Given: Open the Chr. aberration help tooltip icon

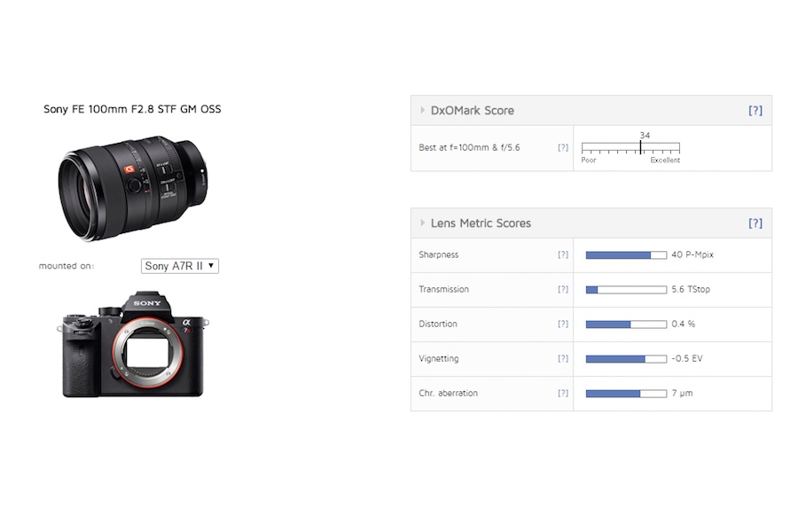Looking at the screenshot, I should click(562, 393).
